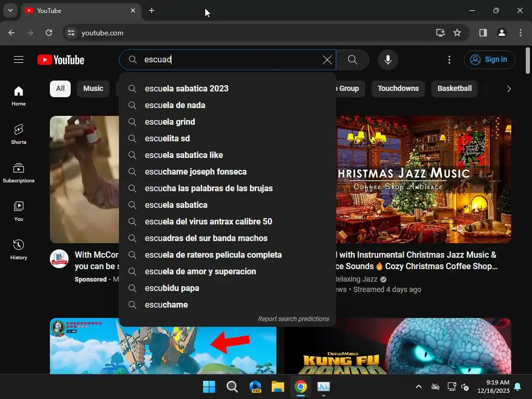Sign in to YouTube
The width and height of the screenshot is (532, 399).
point(489,60)
